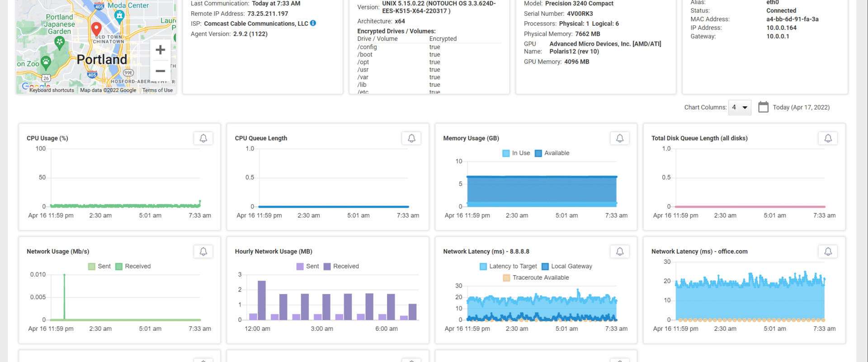Click the GPU Memory value 4096 MB
The width and height of the screenshot is (868, 362).
(x=576, y=62)
